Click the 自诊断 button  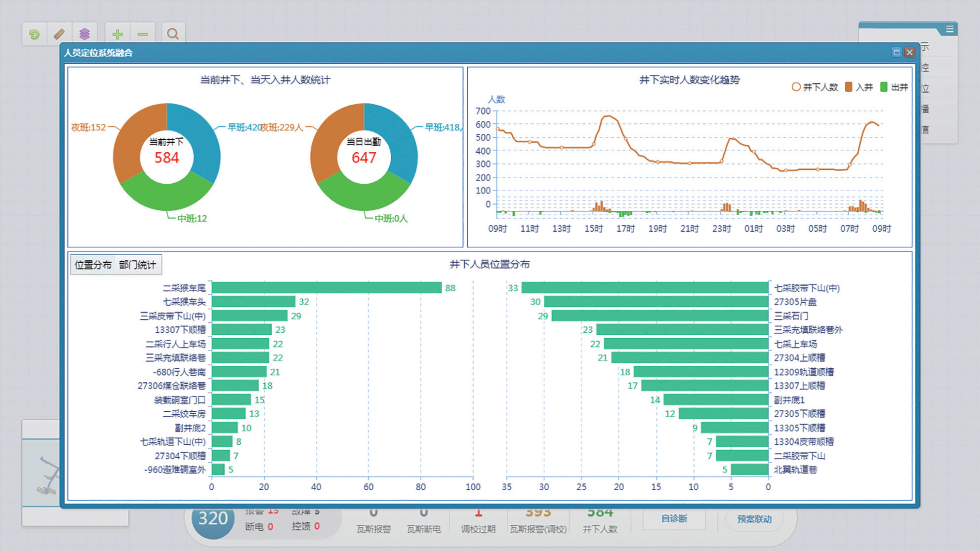[x=674, y=518]
